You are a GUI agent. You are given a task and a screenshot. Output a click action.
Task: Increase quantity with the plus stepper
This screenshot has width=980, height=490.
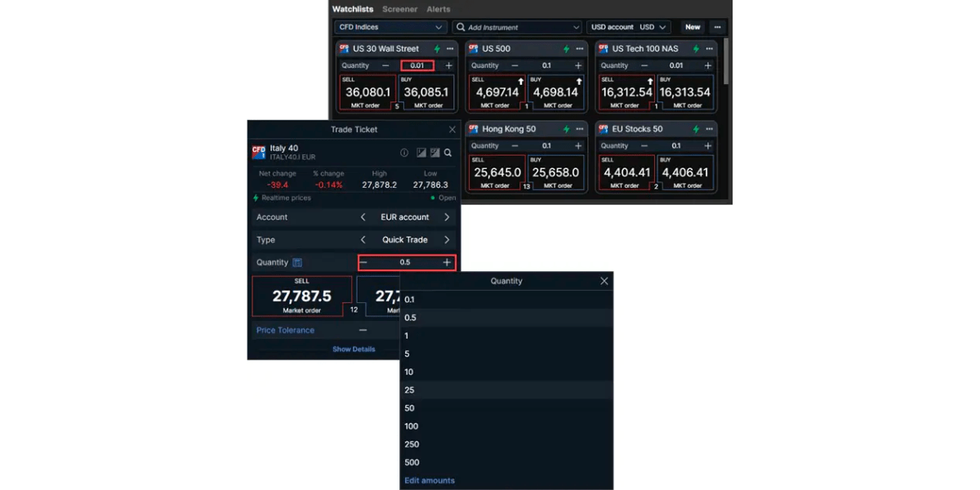pos(447,262)
